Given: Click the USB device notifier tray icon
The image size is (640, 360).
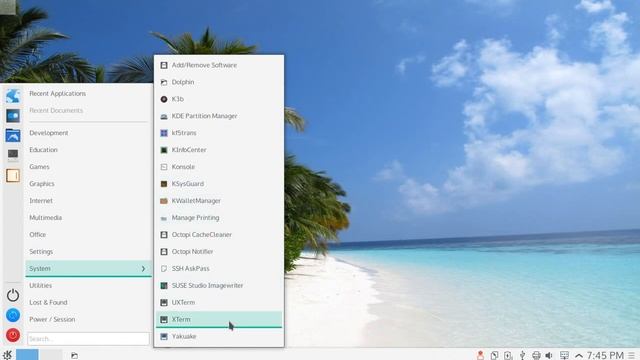Looking at the screenshot, I should point(522,355).
